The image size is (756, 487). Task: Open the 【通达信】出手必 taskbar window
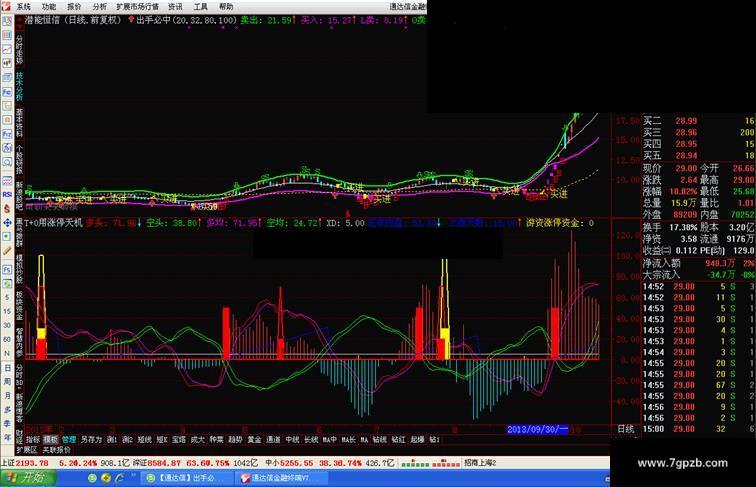[187, 478]
